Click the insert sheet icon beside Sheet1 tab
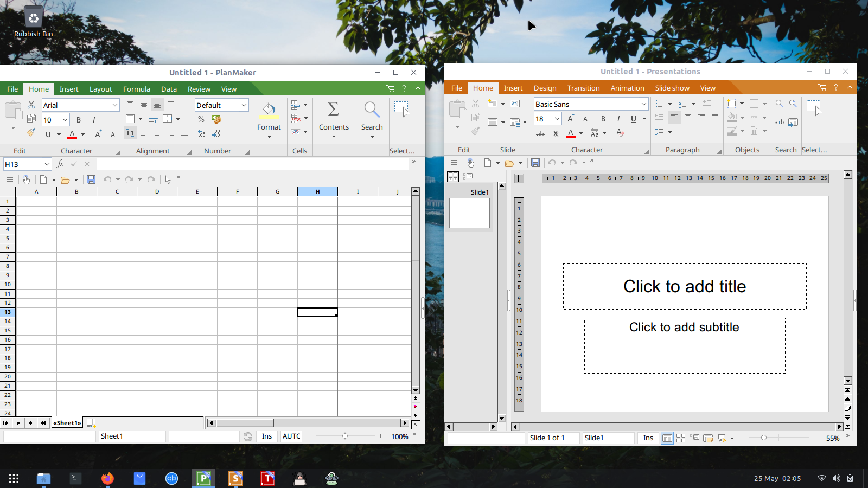The image size is (868, 488). 91,423
